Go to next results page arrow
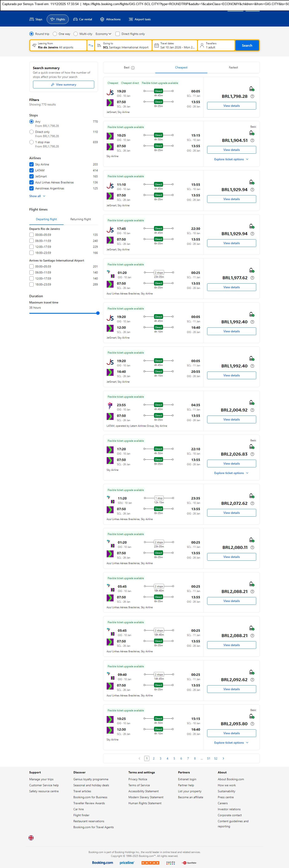Screen dimensions: 289x868 [223, 758]
